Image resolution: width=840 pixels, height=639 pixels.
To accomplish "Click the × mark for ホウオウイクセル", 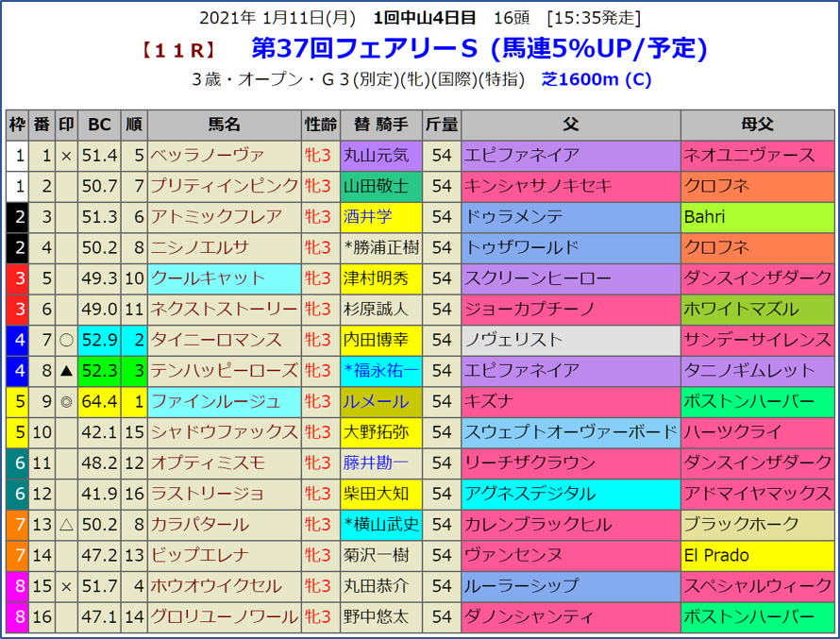I will pyautogui.click(x=66, y=587).
